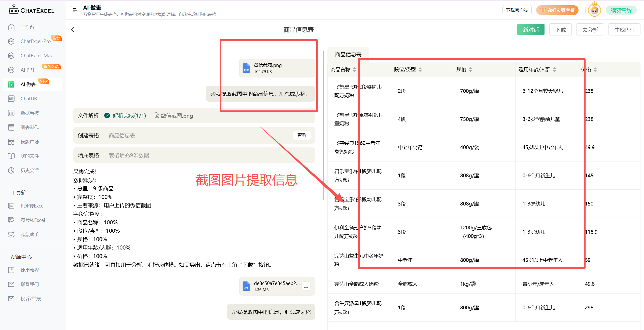The height and width of the screenshot is (330, 644).
Task: Sort by 适用年龄/人群 column arrows
Action: (x=555, y=69)
